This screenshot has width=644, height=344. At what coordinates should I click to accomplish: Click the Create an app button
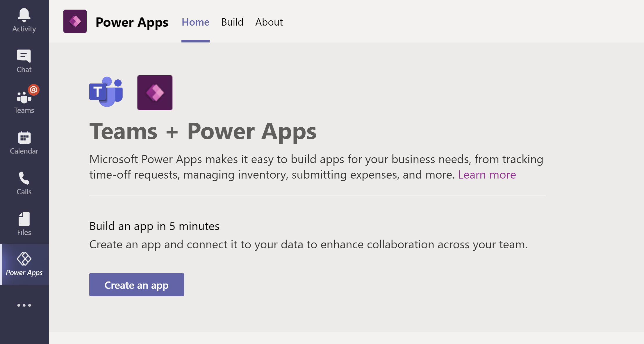[x=137, y=285]
